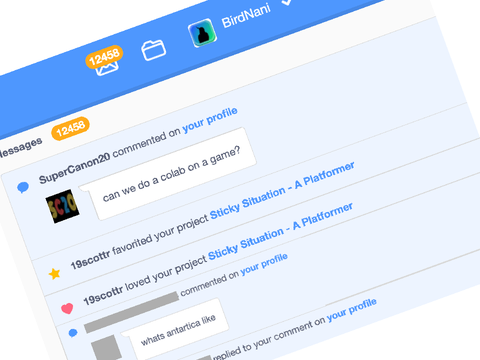This screenshot has height=360, width=480.
Task: Click the blue comment bubble icon by SuperCanon20
Action: point(23,187)
